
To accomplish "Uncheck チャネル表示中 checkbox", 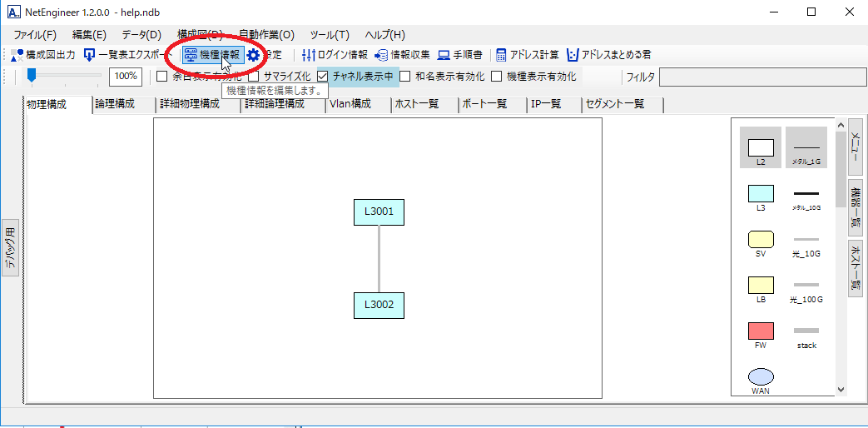I will pyautogui.click(x=323, y=77).
